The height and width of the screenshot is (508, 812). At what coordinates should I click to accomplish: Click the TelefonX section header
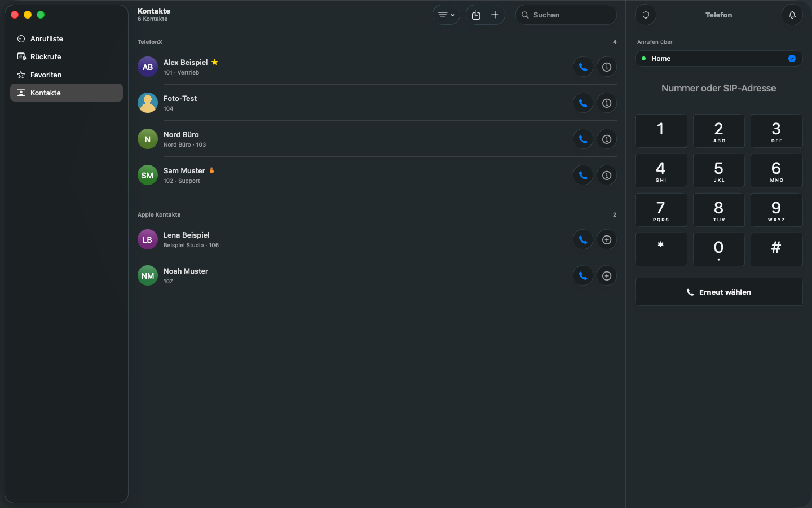150,42
